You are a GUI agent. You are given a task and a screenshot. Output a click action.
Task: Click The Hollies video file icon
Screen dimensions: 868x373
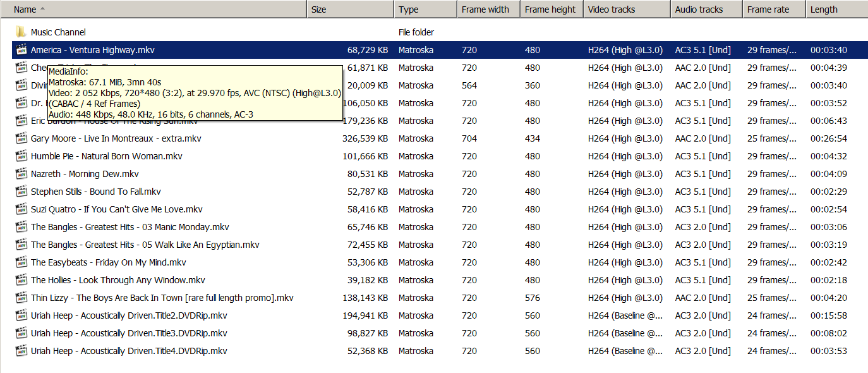click(21, 280)
